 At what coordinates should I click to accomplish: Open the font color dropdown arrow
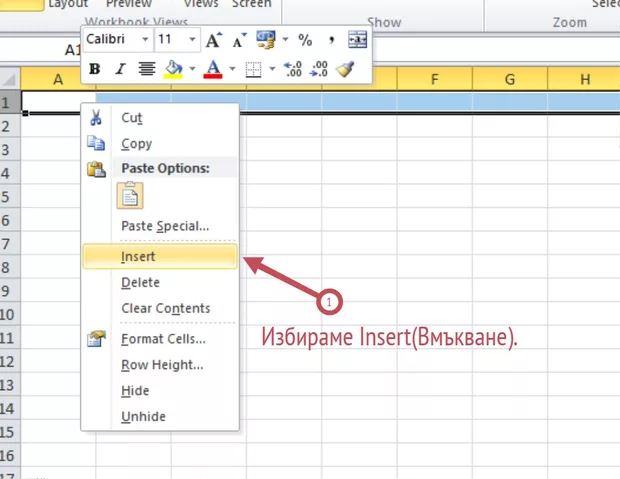click(232, 69)
